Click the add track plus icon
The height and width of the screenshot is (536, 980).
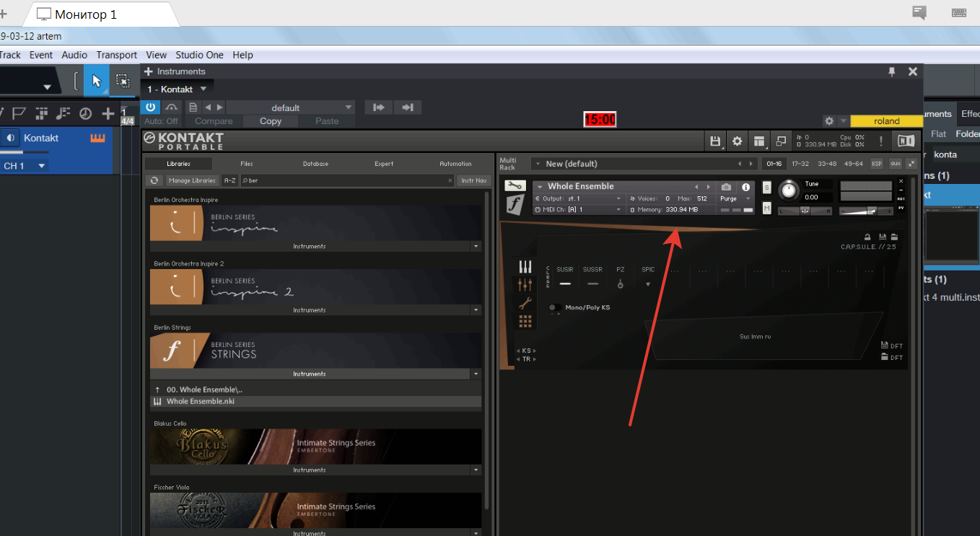pos(108,113)
